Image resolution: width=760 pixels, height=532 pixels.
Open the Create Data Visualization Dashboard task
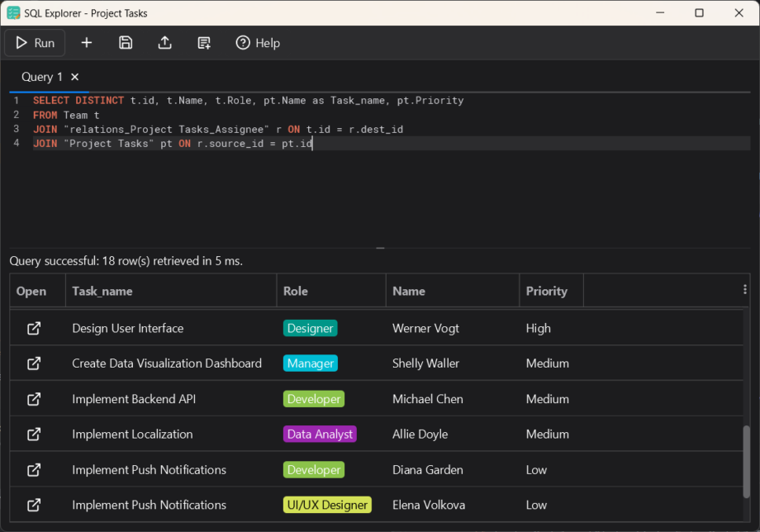click(x=35, y=363)
